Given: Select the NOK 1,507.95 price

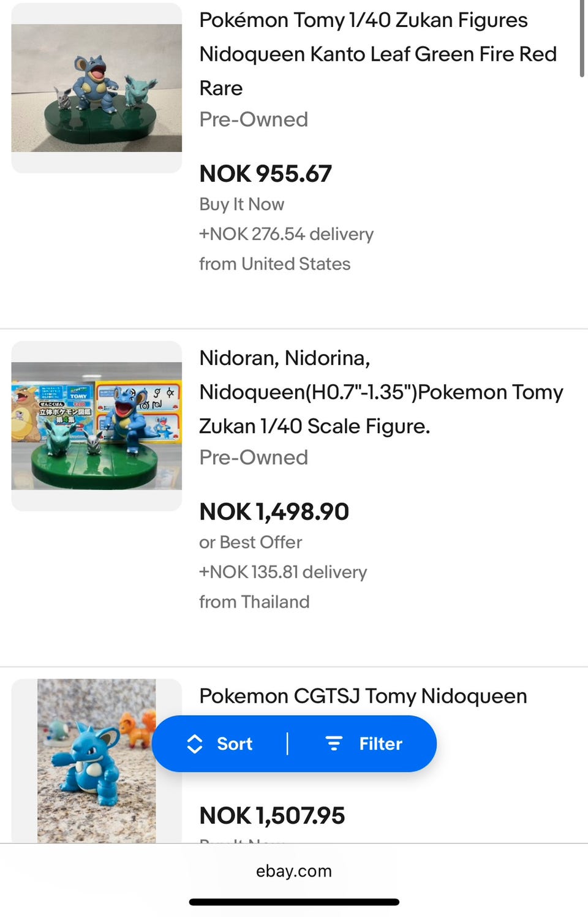Looking at the screenshot, I should (272, 815).
